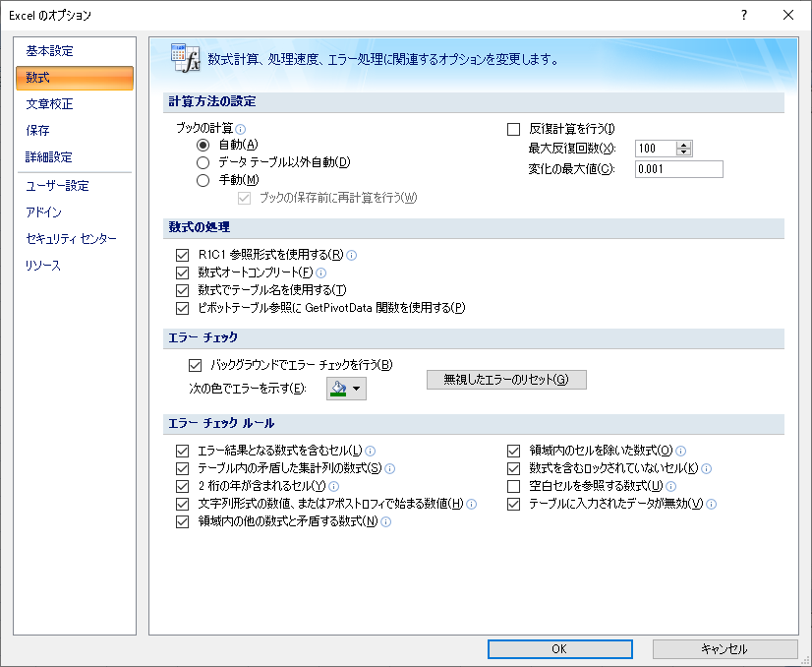Decrease 最大反復回数 with the down arrow
The width and height of the screenshot is (812, 667).
click(685, 152)
